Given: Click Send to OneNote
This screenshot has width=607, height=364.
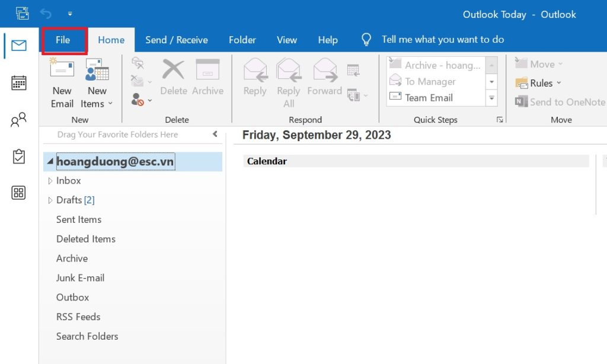Looking at the screenshot, I should click(x=560, y=102).
